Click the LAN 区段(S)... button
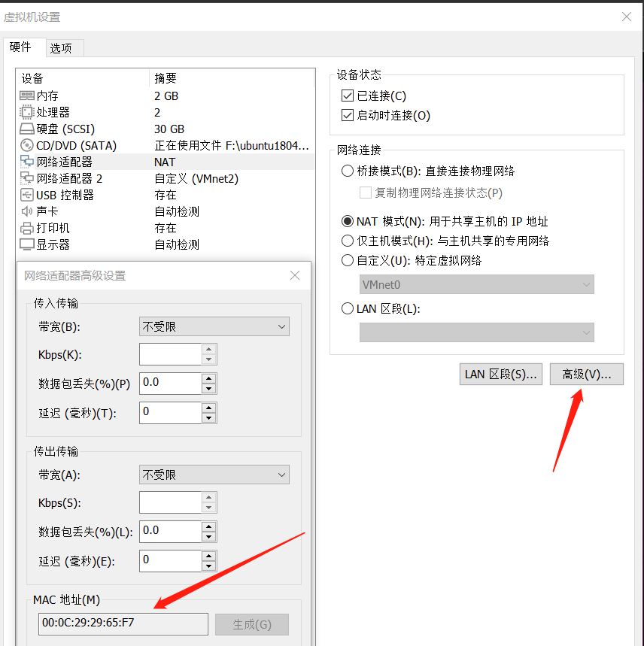Screen dimensions: 644x646 tap(501, 374)
